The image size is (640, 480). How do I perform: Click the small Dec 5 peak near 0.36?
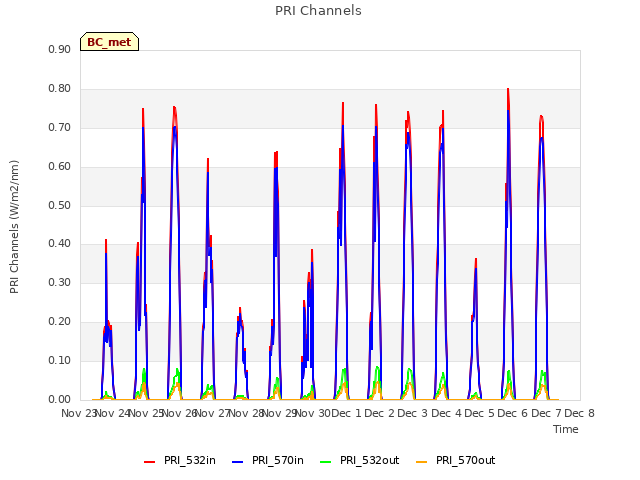tap(476, 260)
